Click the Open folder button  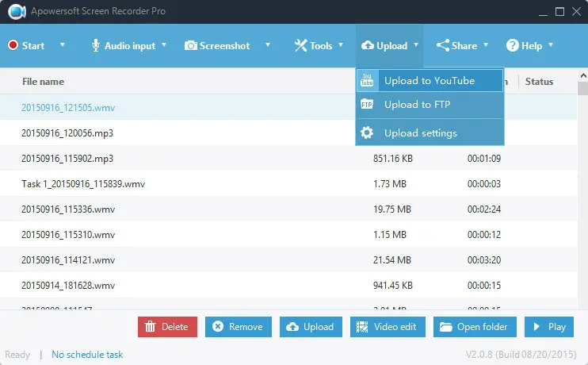point(475,326)
